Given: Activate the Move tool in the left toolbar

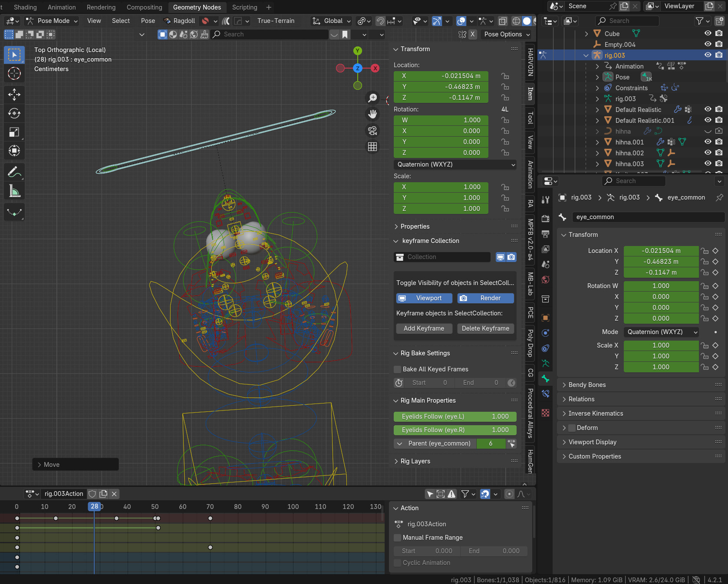Looking at the screenshot, I should point(14,95).
